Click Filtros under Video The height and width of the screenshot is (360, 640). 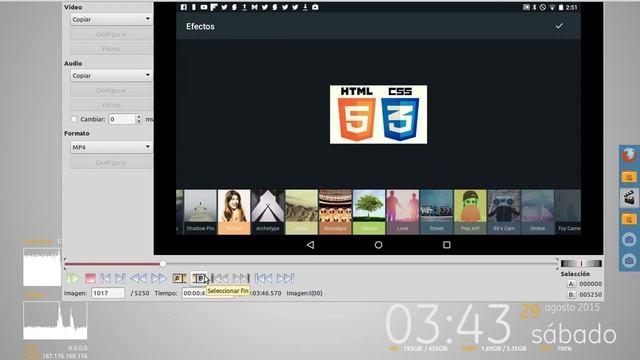111,49
